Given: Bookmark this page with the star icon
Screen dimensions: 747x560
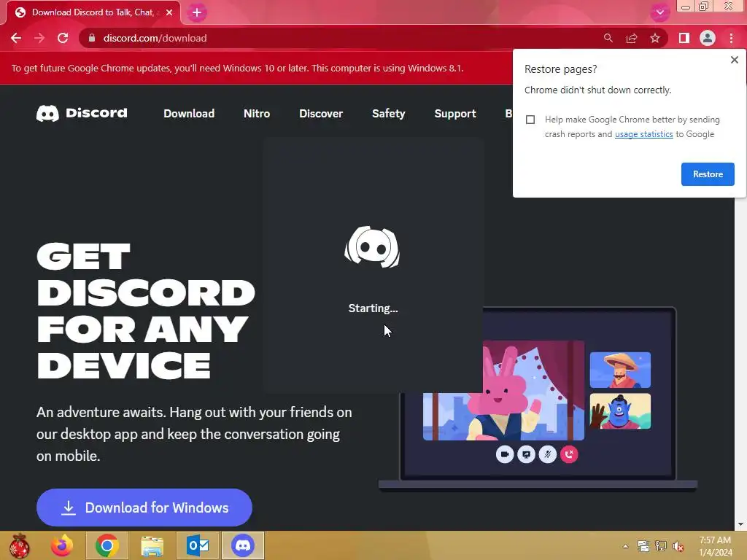Looking at the screenshot, I should (x=655, y=38).
